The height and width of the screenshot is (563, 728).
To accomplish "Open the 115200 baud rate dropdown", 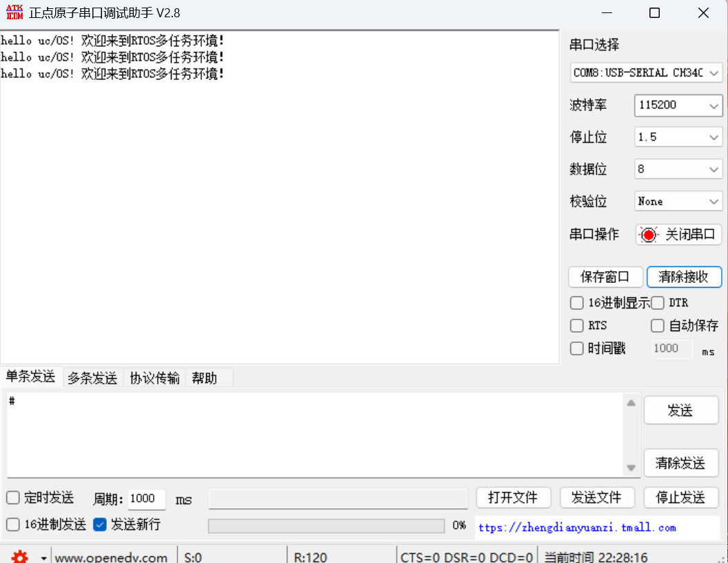I will [x=678, y=106].
